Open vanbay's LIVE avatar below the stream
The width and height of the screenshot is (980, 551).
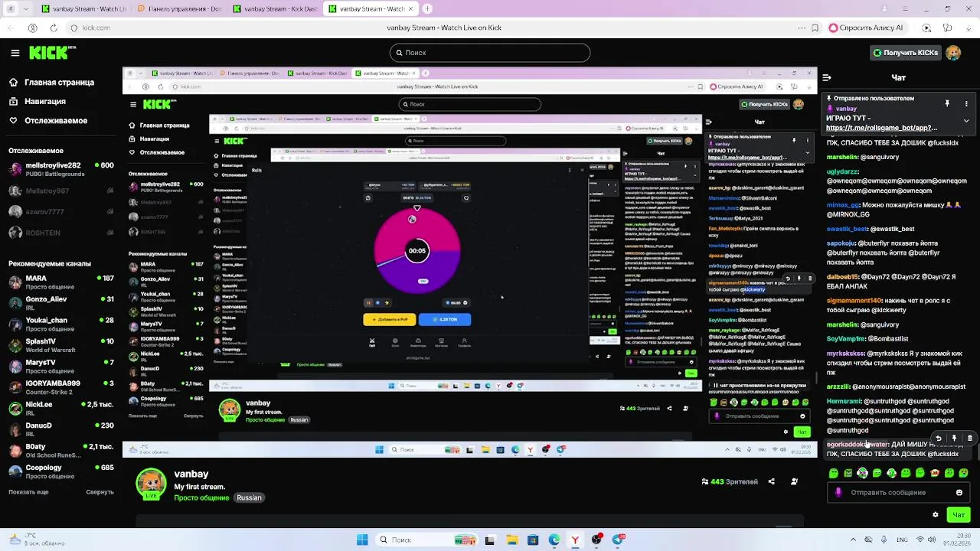151,484
